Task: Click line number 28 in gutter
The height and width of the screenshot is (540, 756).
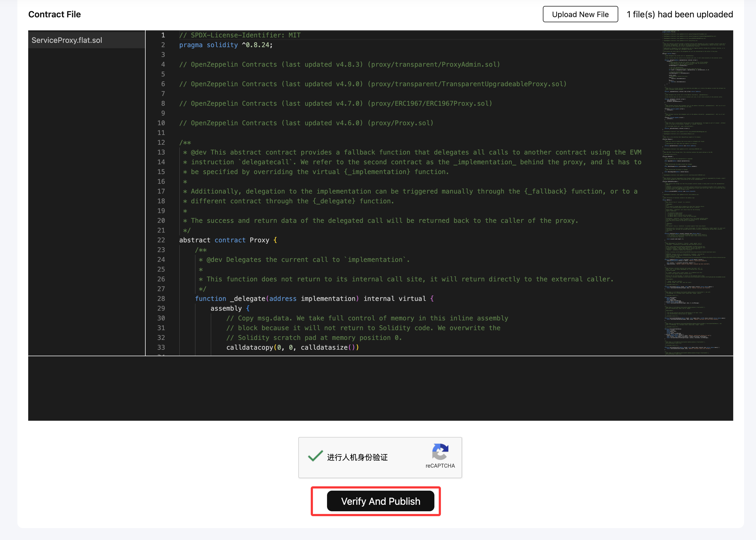Action: point(161,298)
